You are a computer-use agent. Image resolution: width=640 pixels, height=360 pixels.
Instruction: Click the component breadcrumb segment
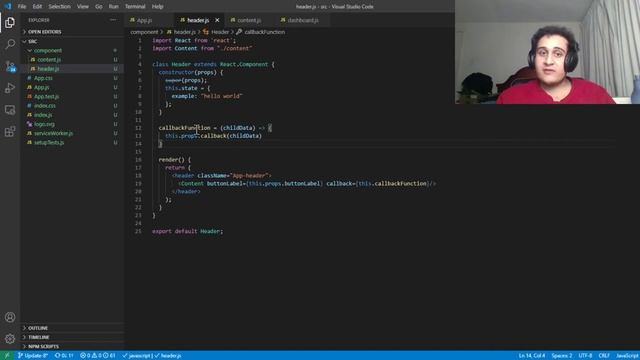pyautogui.click(x=144, y=32)
